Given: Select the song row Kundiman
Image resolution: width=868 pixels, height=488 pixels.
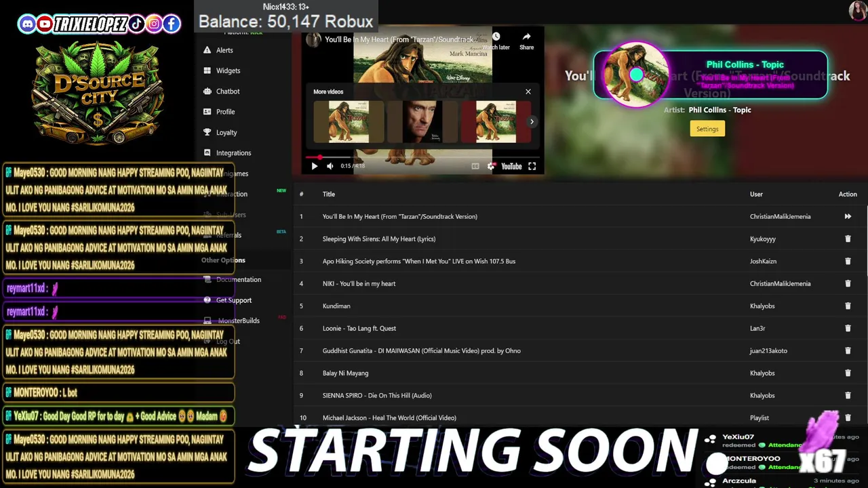Looking at the screenshot, I should tap(580, 306).
